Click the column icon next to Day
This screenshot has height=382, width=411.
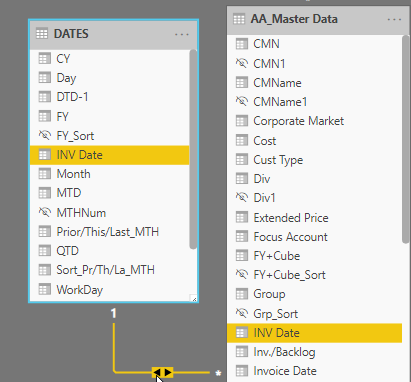click(45, 78)
